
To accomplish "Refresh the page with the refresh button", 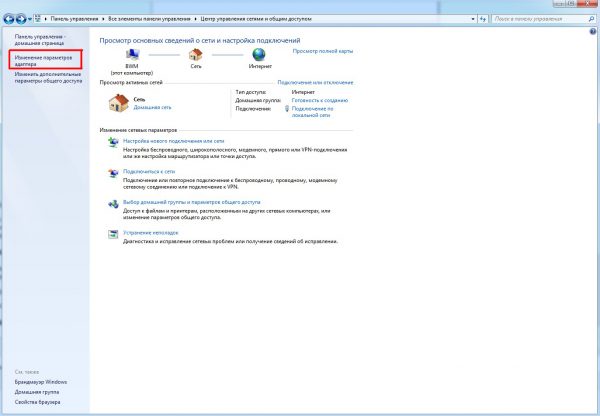I will tap(483, 19).
